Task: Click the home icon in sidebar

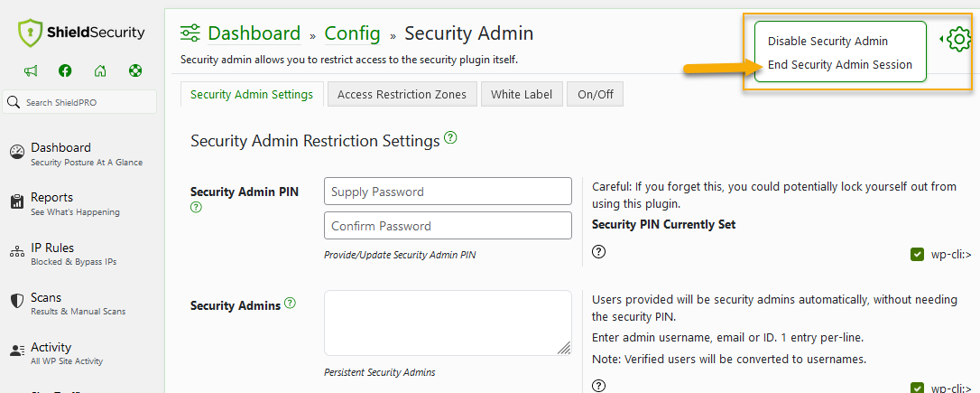Action: [x=100, y=71]
